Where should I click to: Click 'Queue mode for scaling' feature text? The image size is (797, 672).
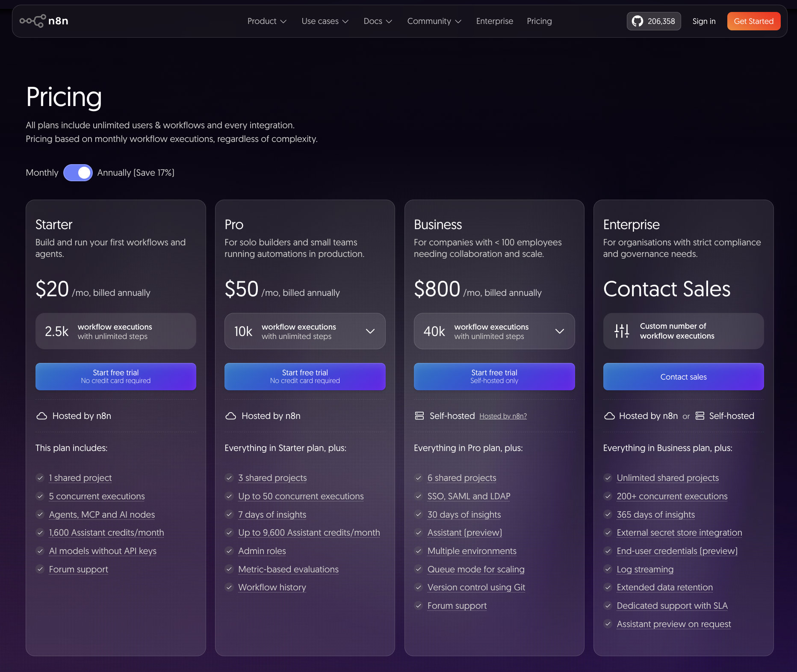tap(476, 569)
